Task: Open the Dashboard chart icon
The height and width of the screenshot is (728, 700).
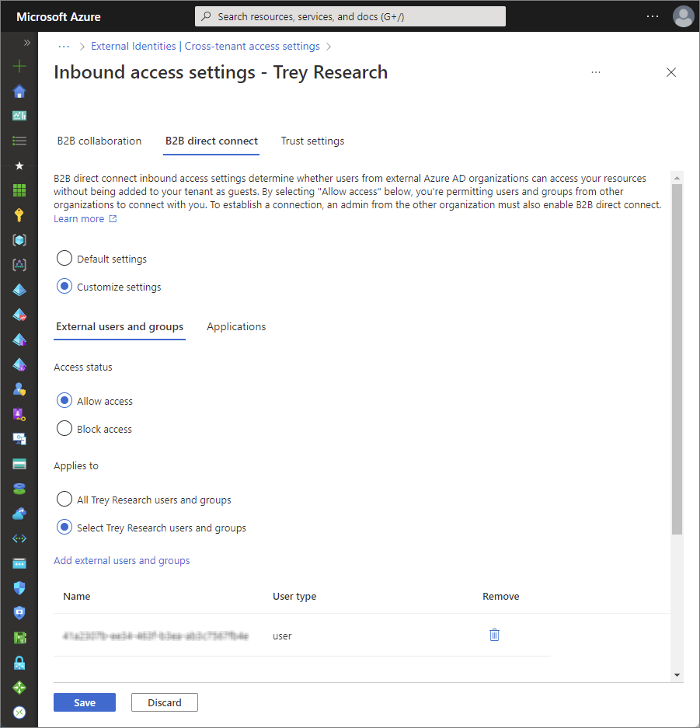Action: click(19, 116)
